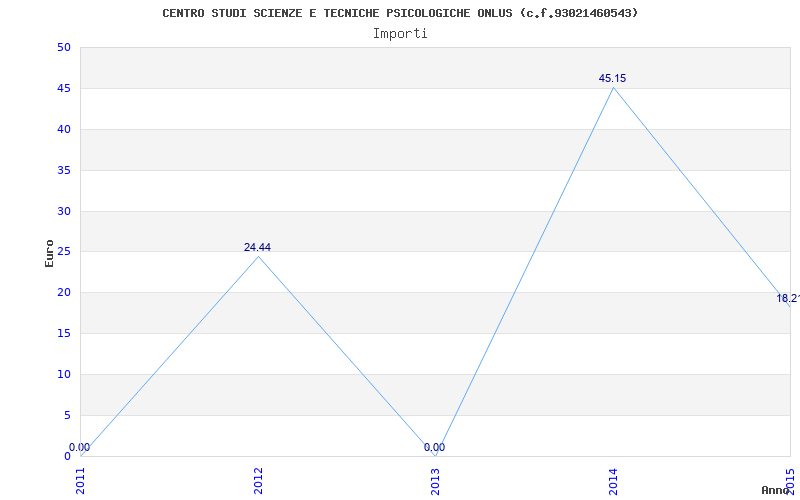Click the 2014 x-axis label

[613, 481]
